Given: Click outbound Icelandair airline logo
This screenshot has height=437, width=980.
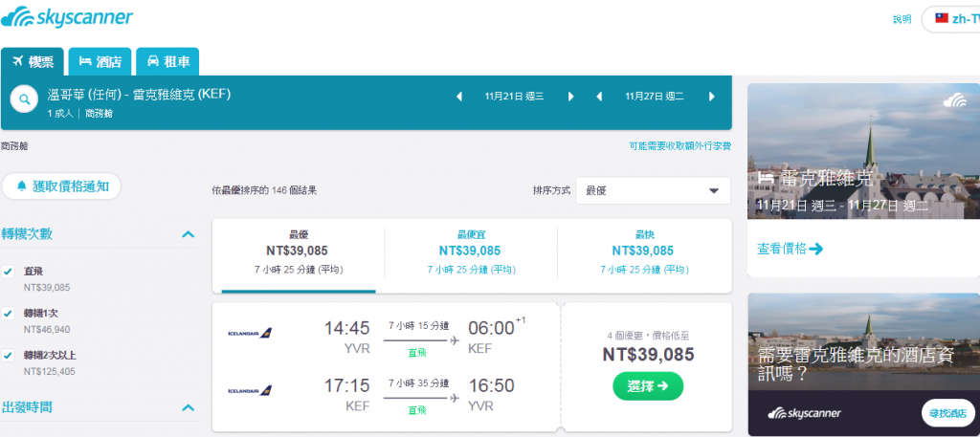Looking at the screenshot, I should click(x=250, y=334).
